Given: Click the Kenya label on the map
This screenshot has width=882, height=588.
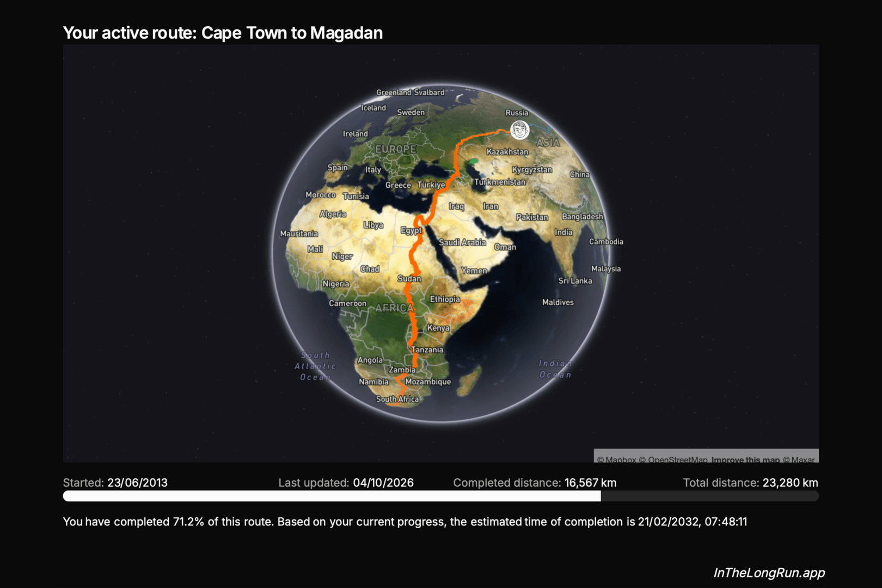Looking at the screenshot, I should [438, 328].
